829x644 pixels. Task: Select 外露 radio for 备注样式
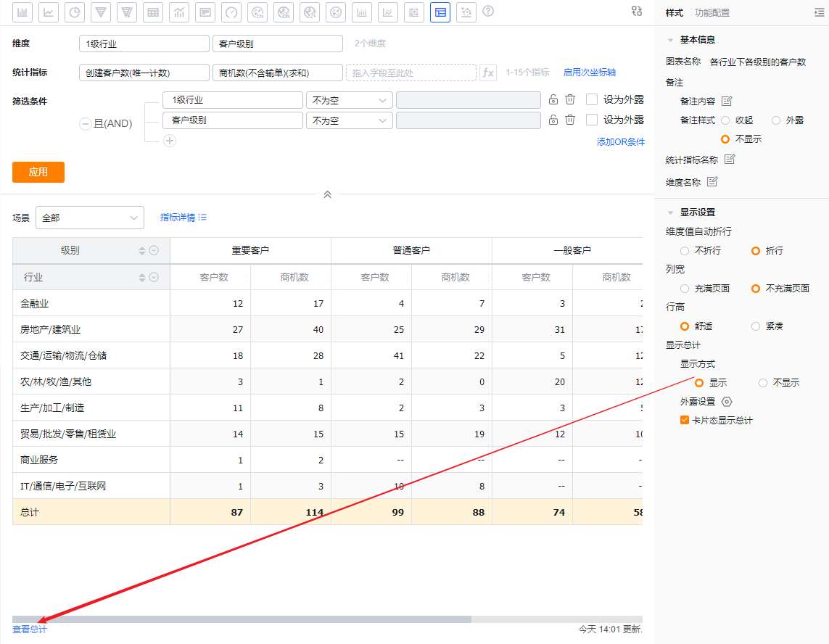pyautogui.click(x=776, y=120)
